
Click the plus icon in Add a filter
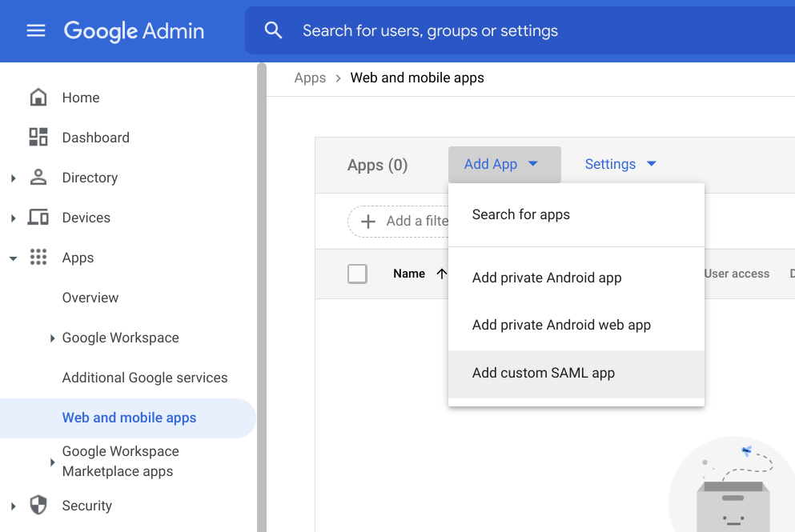point(368,222)
